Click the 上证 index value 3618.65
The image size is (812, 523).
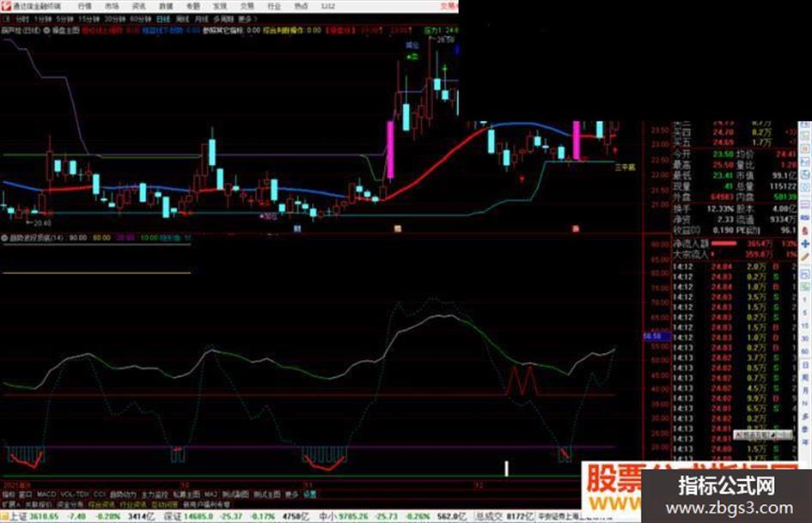(x=44, y=516)
